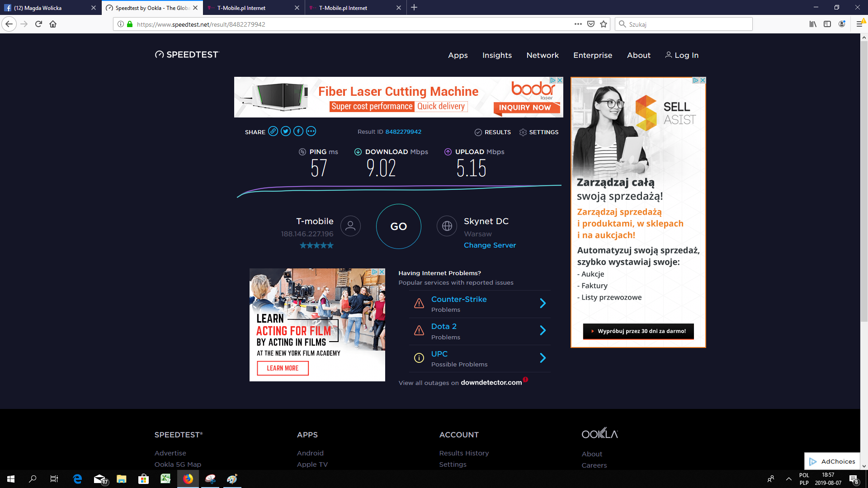Open more share options ellipsis icon
Screen dimensions: 868x488
pos(311,131)
